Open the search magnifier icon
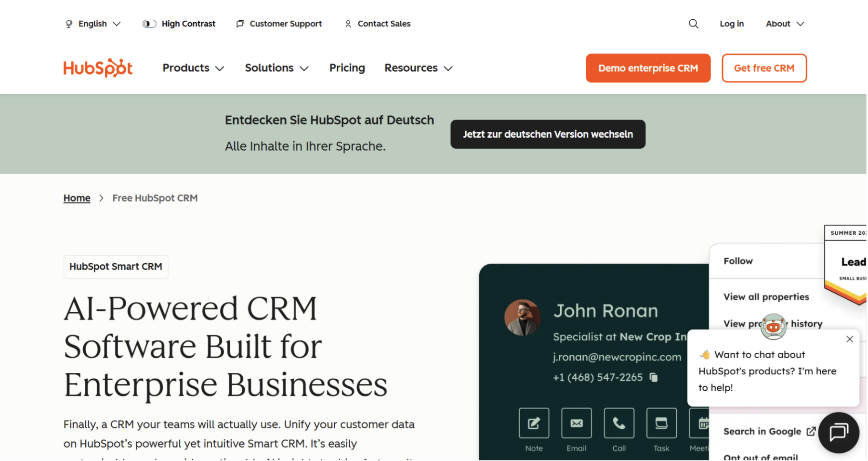Image resolution: width=868 pixels, height=461 pixels. [x=693, y=24]
